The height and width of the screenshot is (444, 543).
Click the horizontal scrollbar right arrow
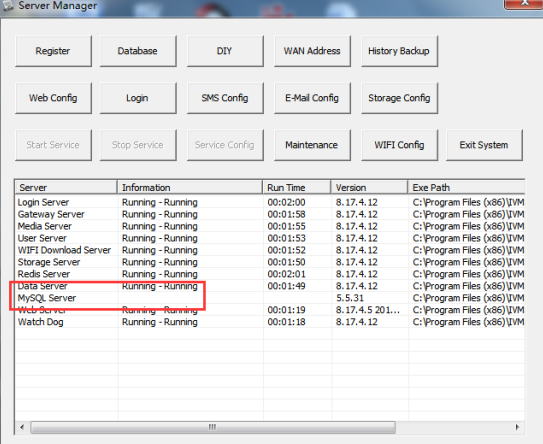click(517, 427)
